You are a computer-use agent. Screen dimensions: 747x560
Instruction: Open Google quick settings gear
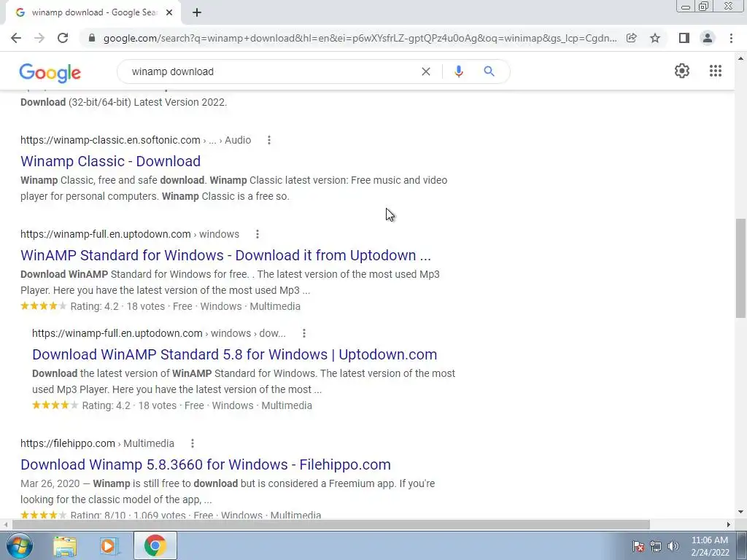(682, 71)
